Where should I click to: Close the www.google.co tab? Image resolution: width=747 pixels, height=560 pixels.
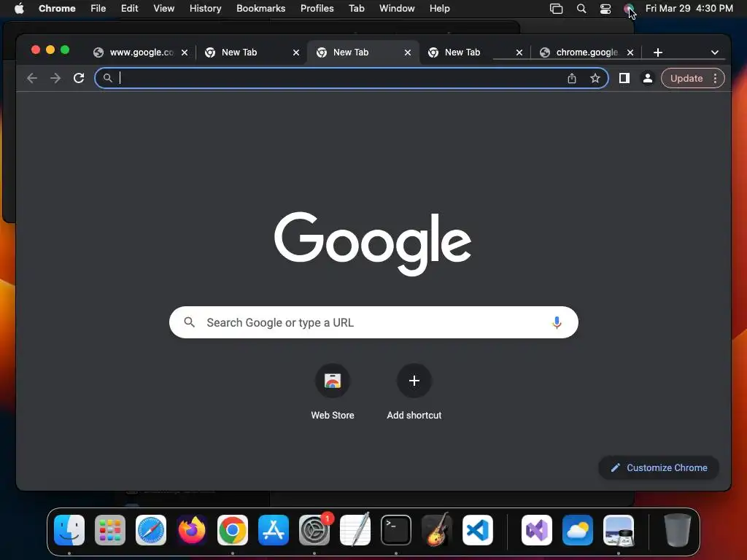coord(185,52)
